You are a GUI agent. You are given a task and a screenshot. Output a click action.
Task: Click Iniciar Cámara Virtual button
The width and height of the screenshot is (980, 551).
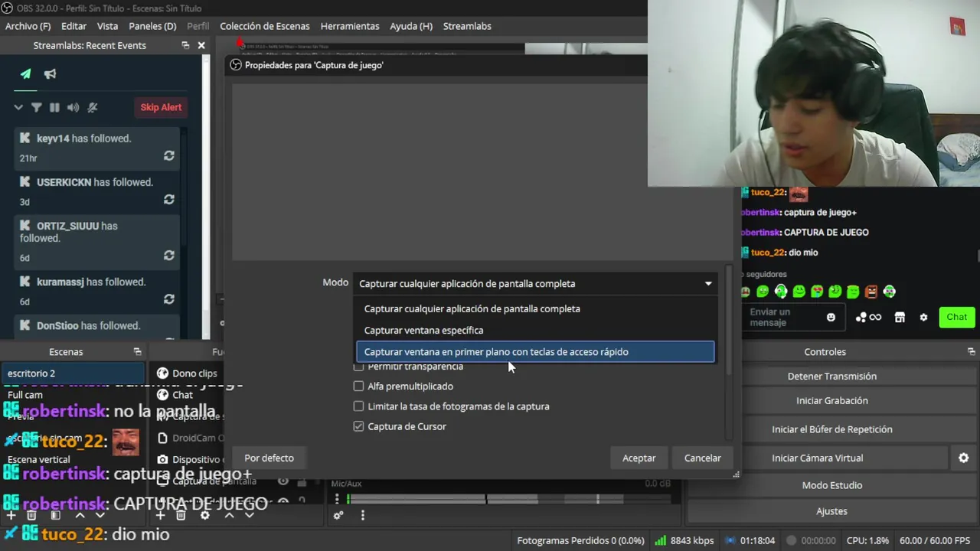(x=817, y=458)
